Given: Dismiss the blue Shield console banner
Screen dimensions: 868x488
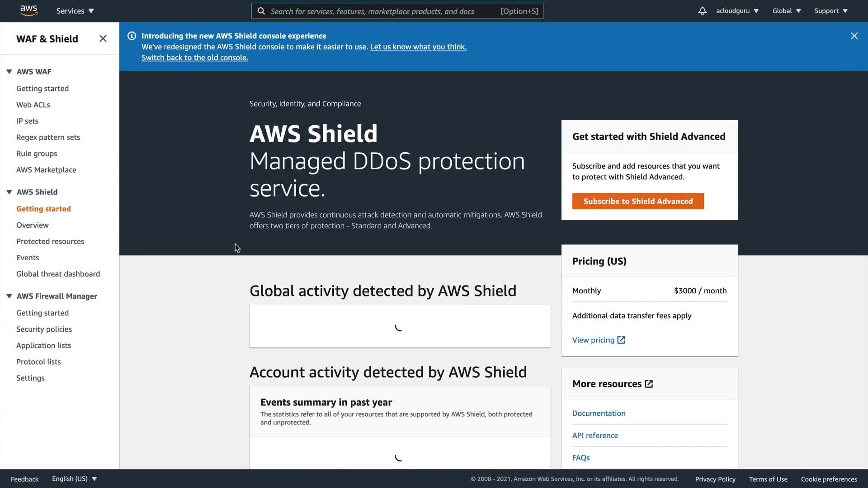Looking at the screenshot, I should pos(854,36).
